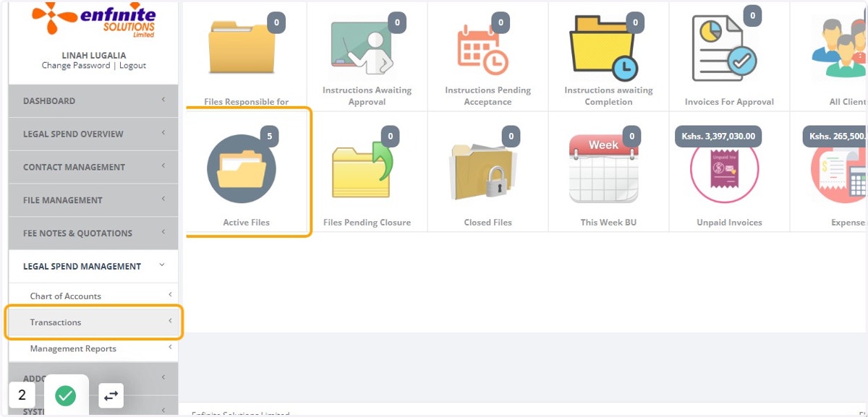868x417 pixels.
Task: Click the Unpaid Invoices label
Action: point(729,223)
